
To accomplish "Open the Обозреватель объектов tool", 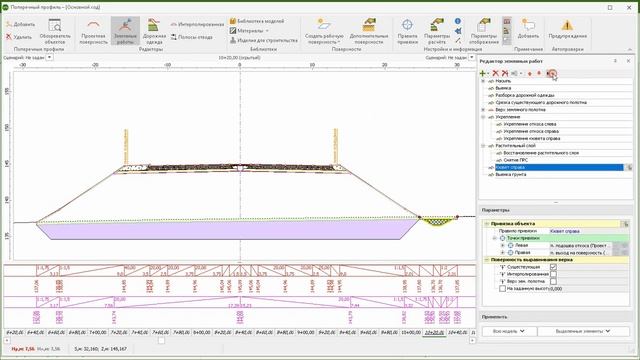I will pyautogui.click(x=55, y=31).
